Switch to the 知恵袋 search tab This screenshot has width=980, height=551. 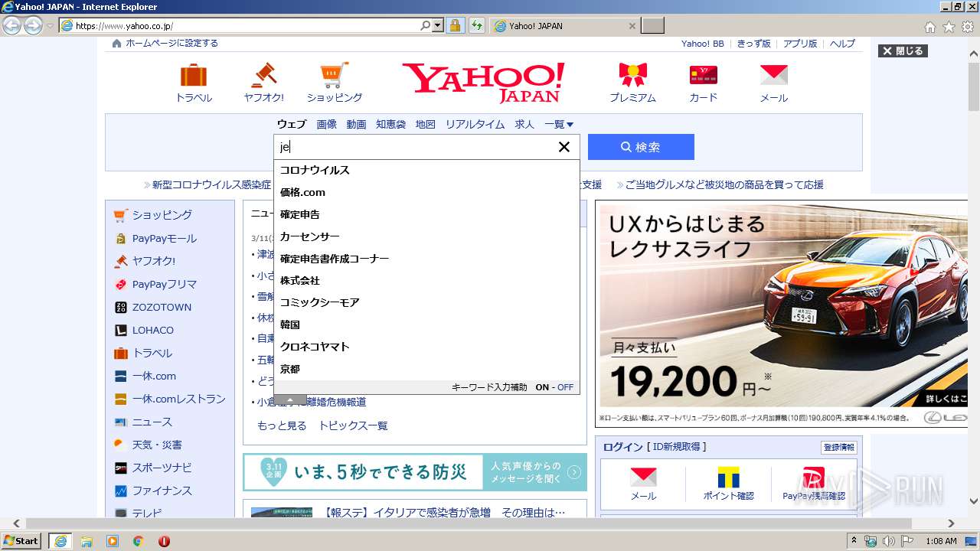390,124
